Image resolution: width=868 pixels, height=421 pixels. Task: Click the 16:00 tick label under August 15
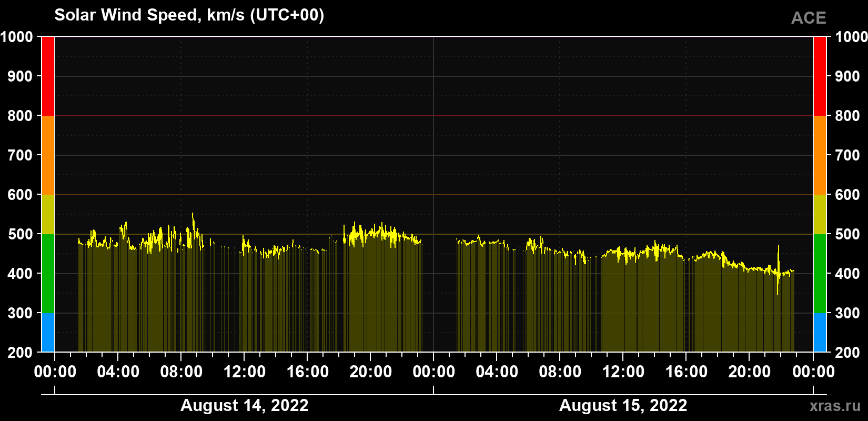point(687,372)
